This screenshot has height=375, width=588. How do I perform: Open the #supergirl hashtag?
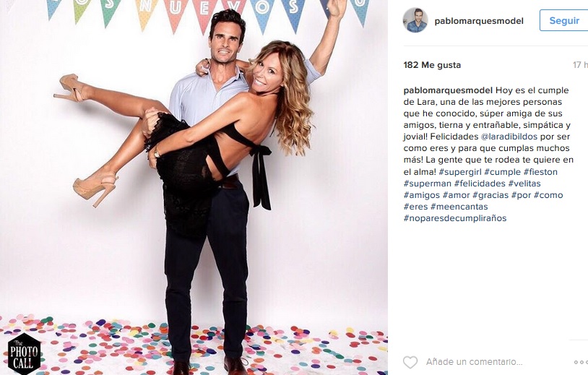pyautogui.click(x=460, y=172)
